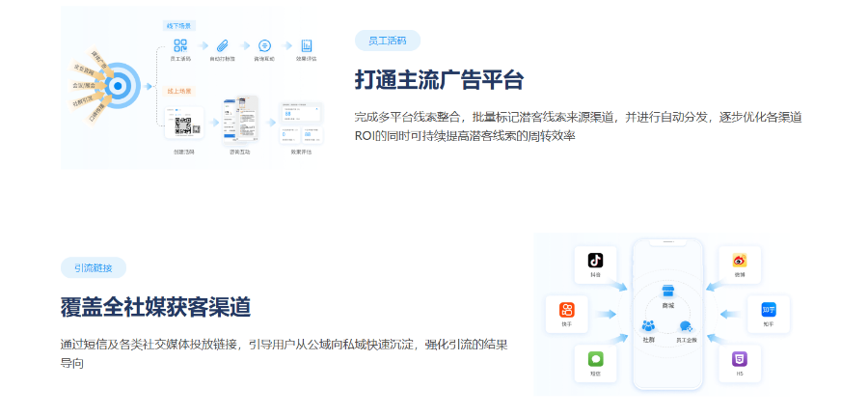Click the Douyin (抖音) app icon

pos(595,261)
